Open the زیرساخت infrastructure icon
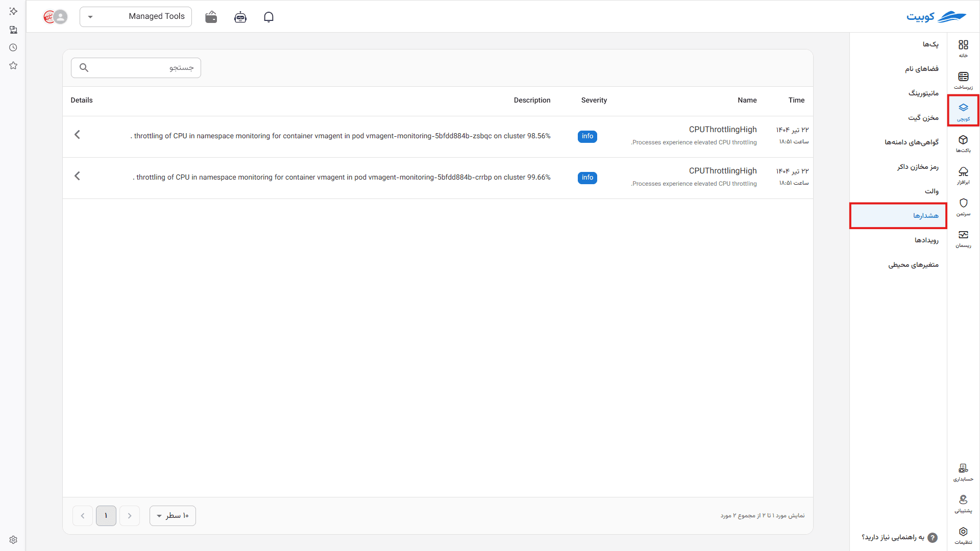Viewport: 980px width, 551px height. pos(963,80)
